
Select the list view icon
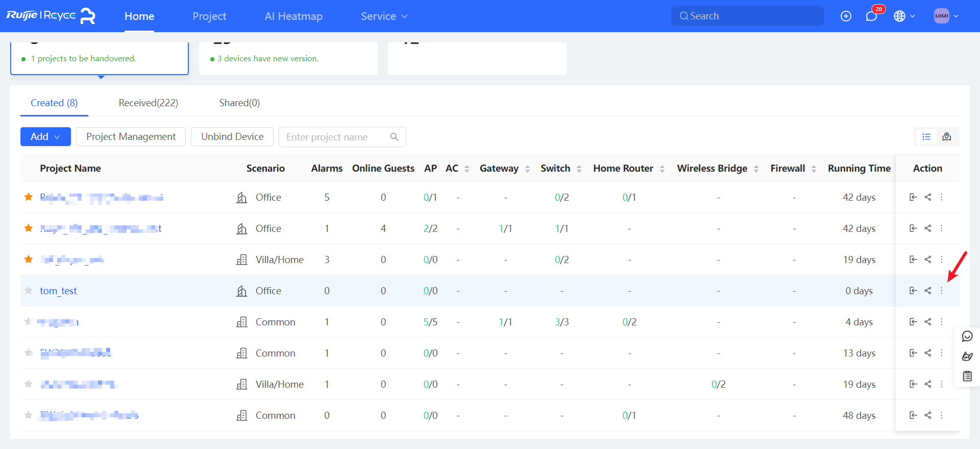coord(926,137)
